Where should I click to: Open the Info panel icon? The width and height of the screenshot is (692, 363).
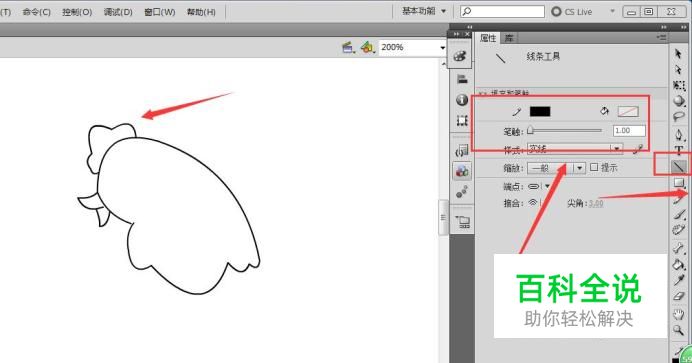point(462,100)
